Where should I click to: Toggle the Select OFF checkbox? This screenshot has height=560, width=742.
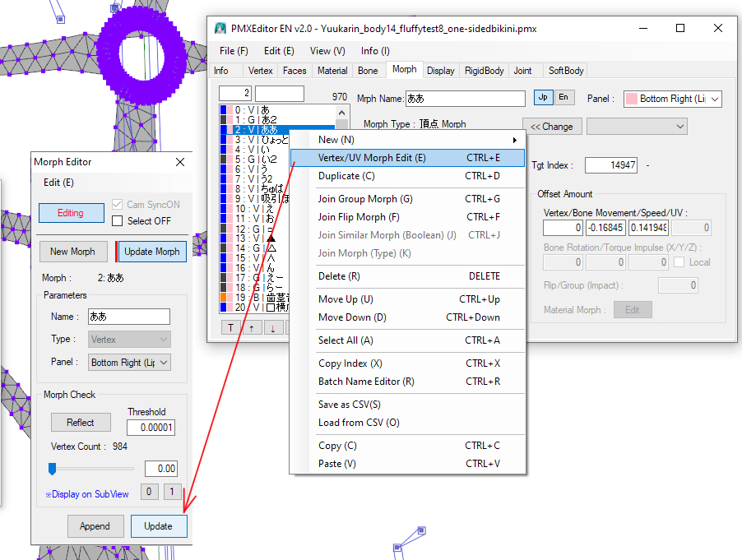pyautogui.click(x=118, y=220)
